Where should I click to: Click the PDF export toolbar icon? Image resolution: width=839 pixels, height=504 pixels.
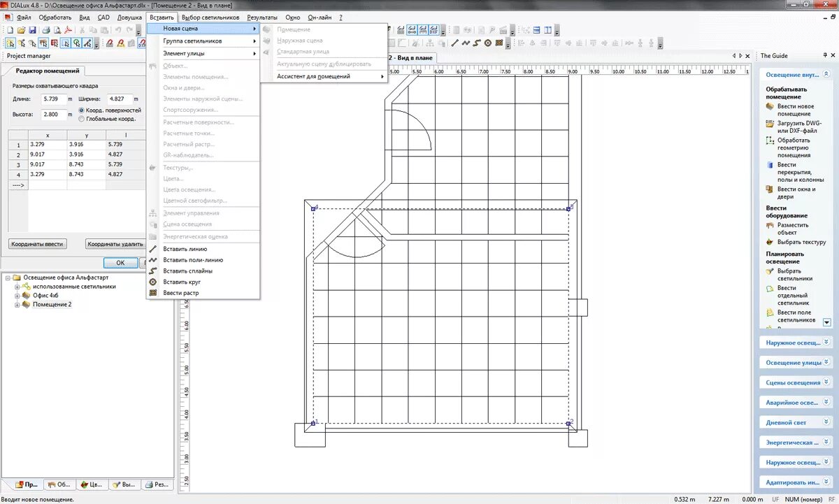point(68,30)
